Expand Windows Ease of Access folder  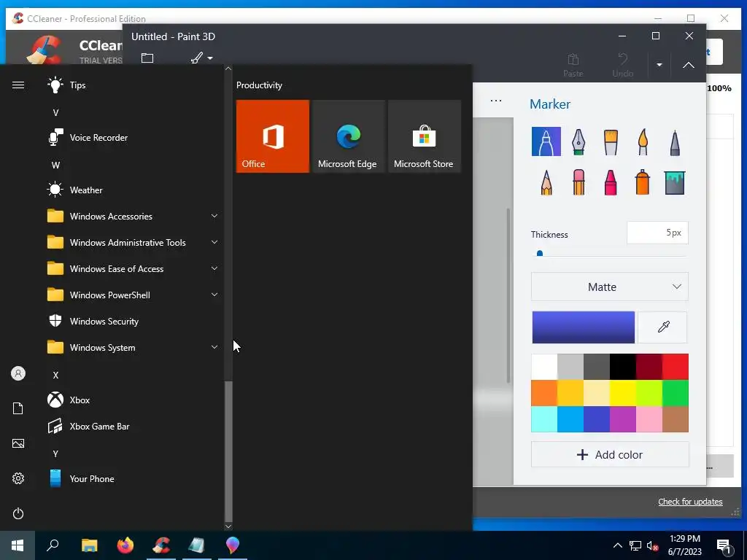(133, 268)
